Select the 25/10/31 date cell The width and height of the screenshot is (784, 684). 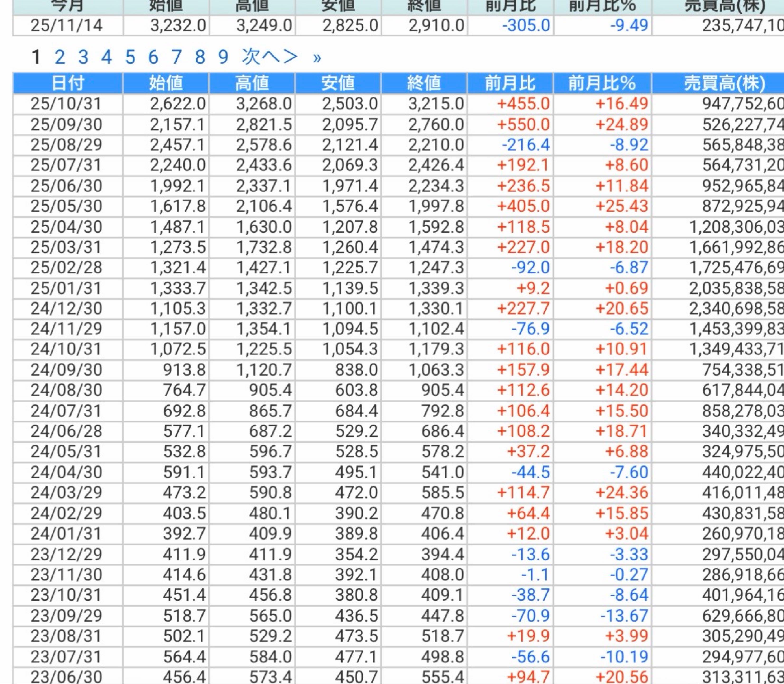(67, 104)
